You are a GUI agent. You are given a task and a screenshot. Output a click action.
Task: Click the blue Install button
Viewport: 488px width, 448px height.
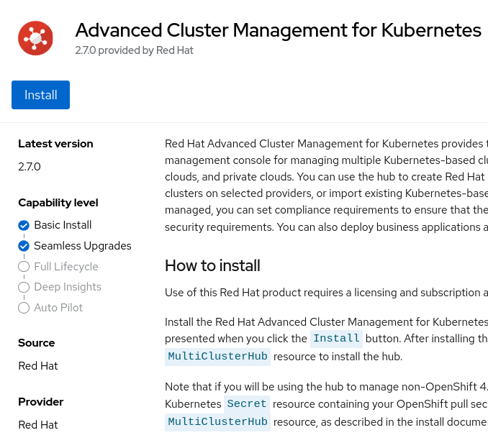[x=40, y=95]
